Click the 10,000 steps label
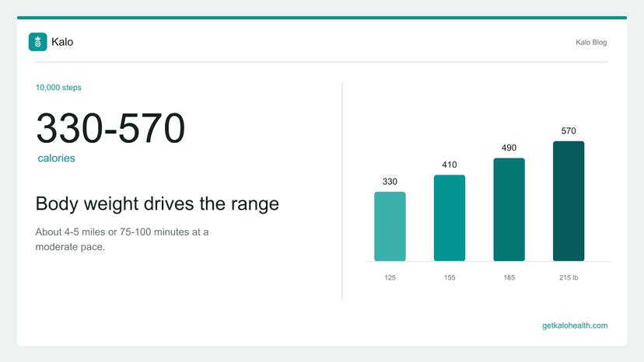This screenshot has width=644, height=362. click(58, 88)
